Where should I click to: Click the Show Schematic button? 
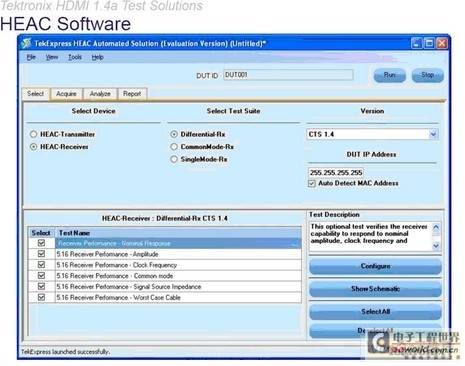pos(375,289)
